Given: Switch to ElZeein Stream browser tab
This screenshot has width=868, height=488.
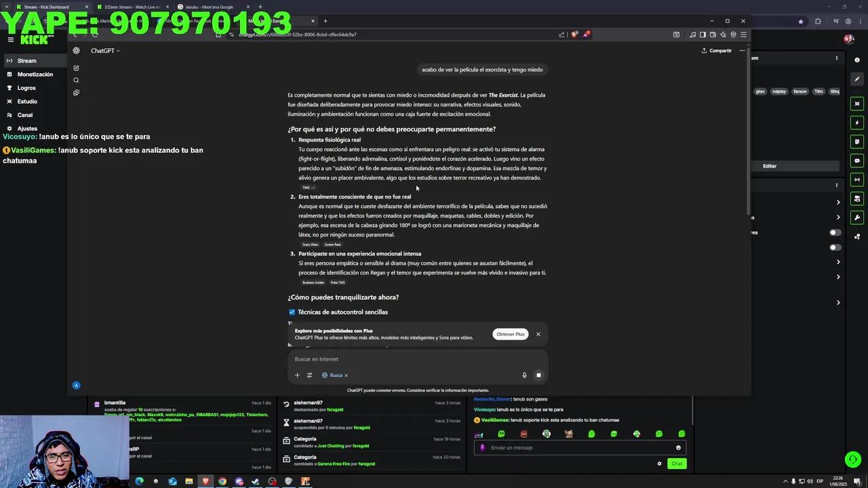Looking at the screenshot, I should [x=132, y=7].
